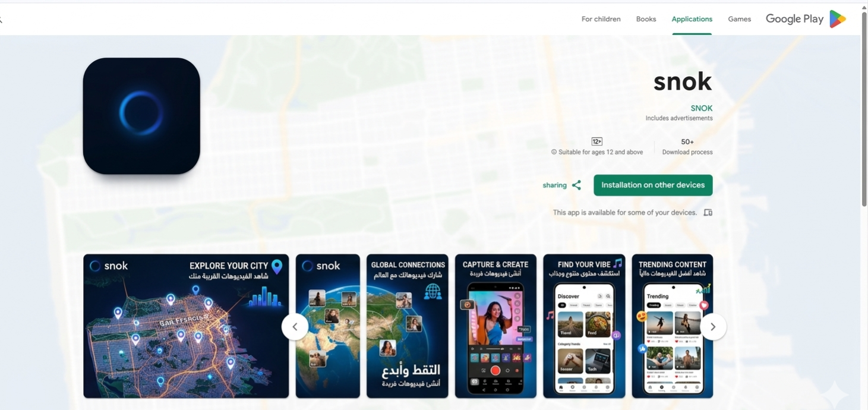Click the snok app title
The height and width of the screenshot is (410, 868).
pos(683,81)
